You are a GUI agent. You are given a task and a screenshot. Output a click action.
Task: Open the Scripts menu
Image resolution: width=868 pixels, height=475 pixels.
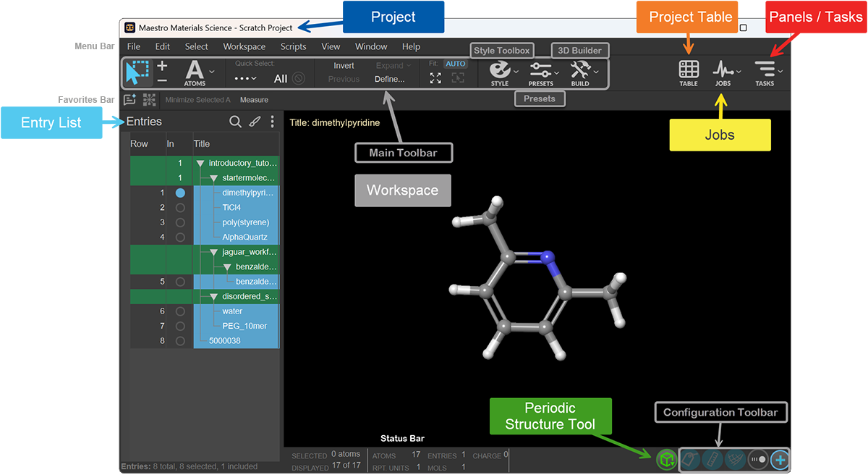point(294,46)
